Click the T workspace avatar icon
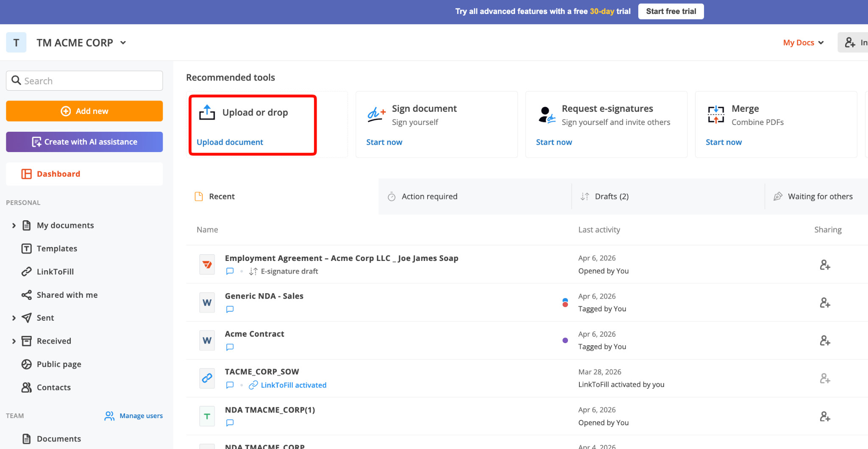868x449 pixels. point(16,42)
